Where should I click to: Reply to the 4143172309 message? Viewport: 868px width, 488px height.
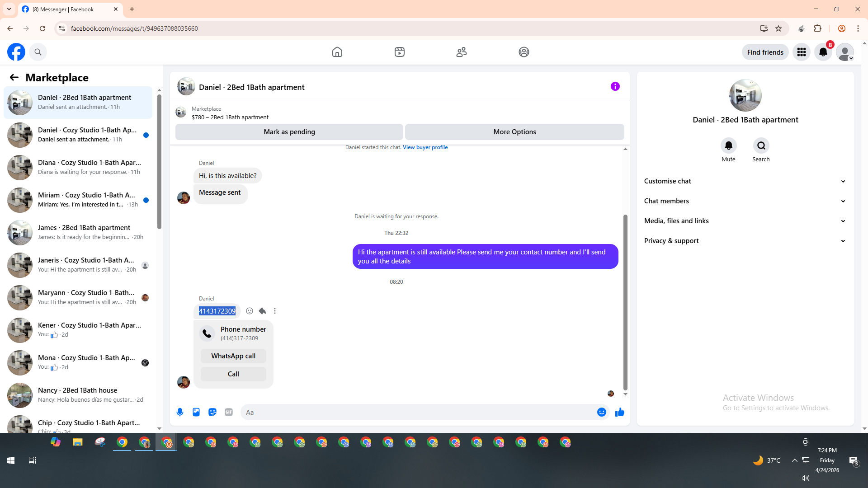(262, 311)
